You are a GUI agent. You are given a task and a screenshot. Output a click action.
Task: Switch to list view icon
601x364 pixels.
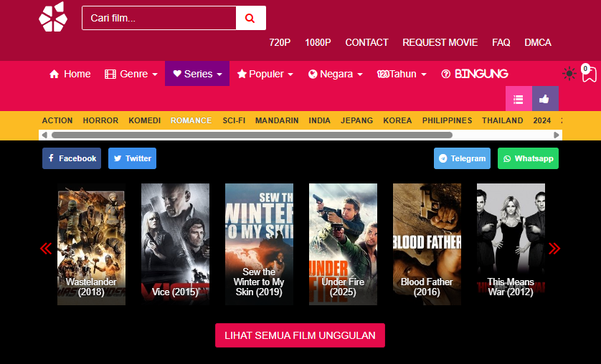click(519, 100)
